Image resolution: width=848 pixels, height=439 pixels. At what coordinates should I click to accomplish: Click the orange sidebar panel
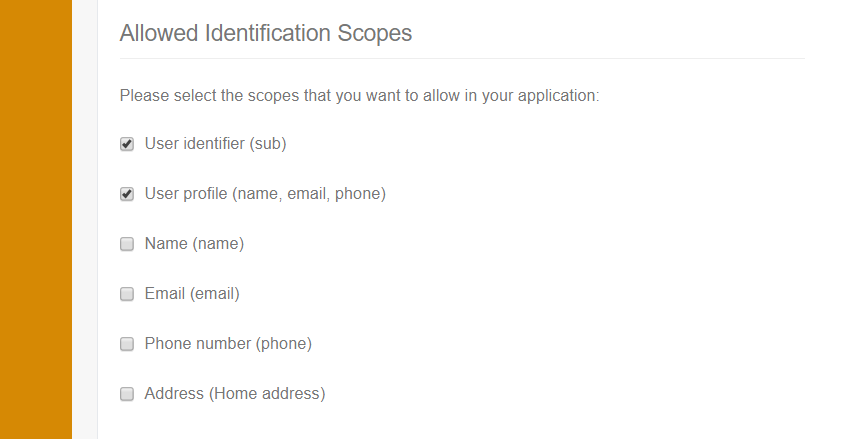(x=36, y=220)
